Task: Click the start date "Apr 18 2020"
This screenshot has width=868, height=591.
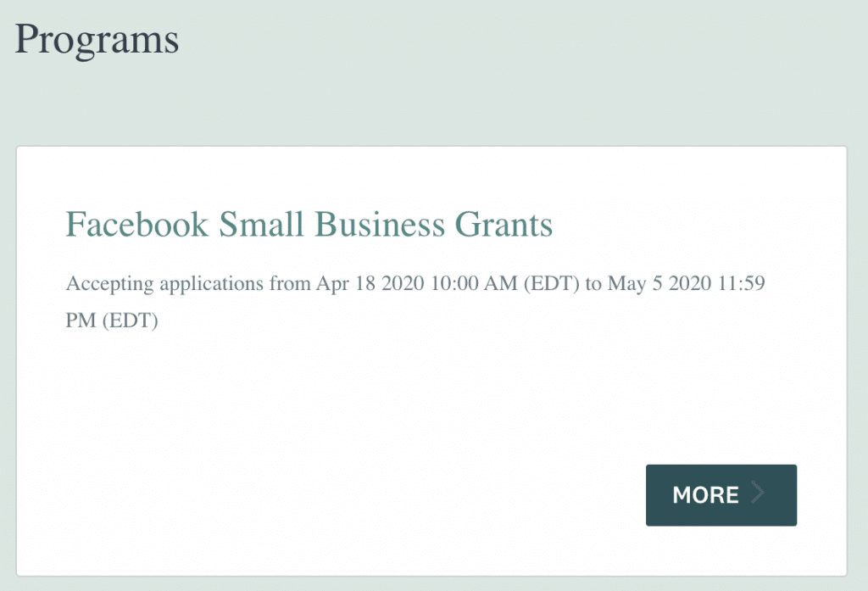Action: (x=371, y=283)
